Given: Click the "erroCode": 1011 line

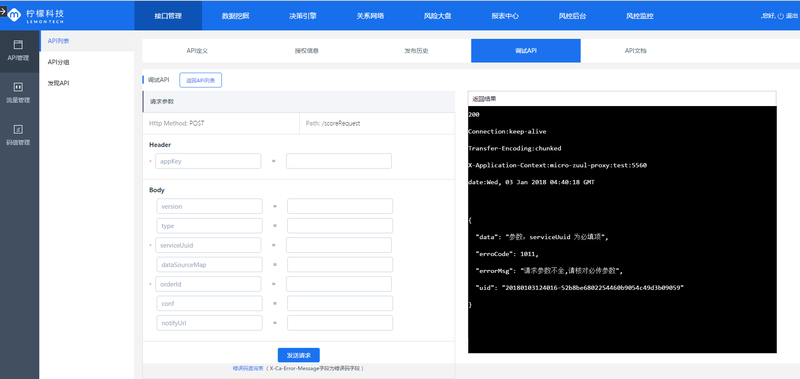Looking at the screenshot, I should pyautogui.click(x=507, y=254).
